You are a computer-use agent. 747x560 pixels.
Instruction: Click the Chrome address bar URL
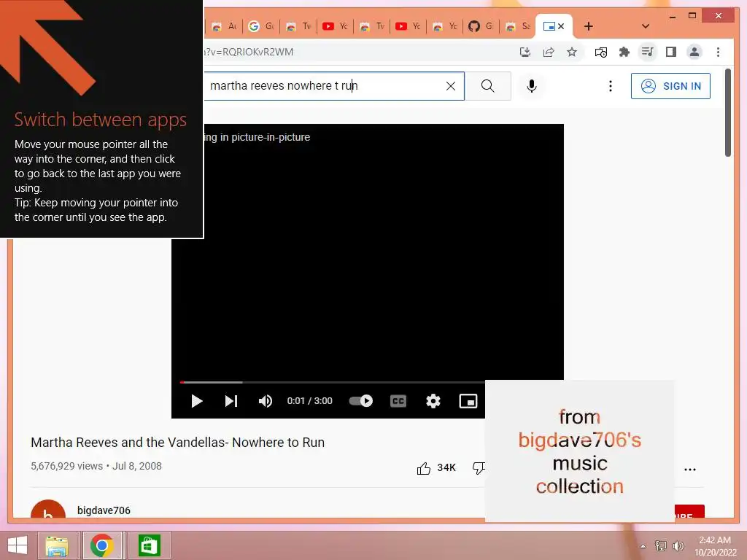coord(249,52)
